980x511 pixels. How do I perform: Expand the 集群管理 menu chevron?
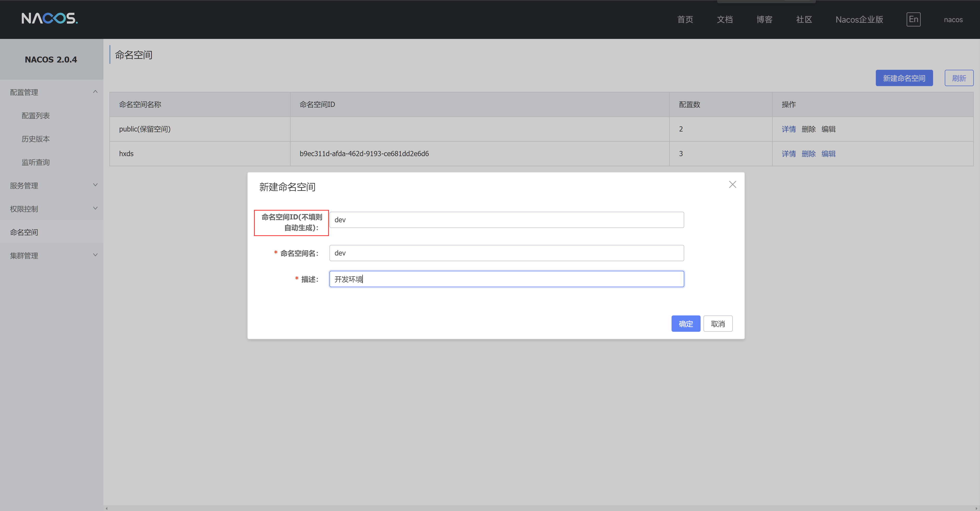coord(95,255)
